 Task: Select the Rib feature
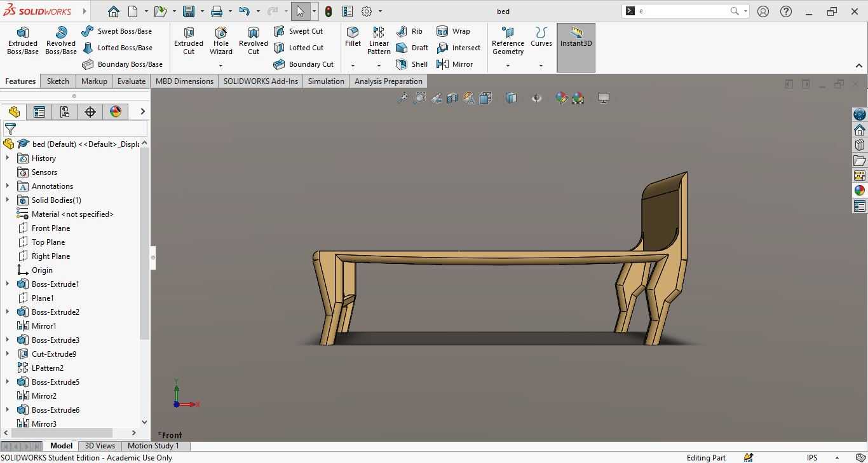click(x=409, y=31)
